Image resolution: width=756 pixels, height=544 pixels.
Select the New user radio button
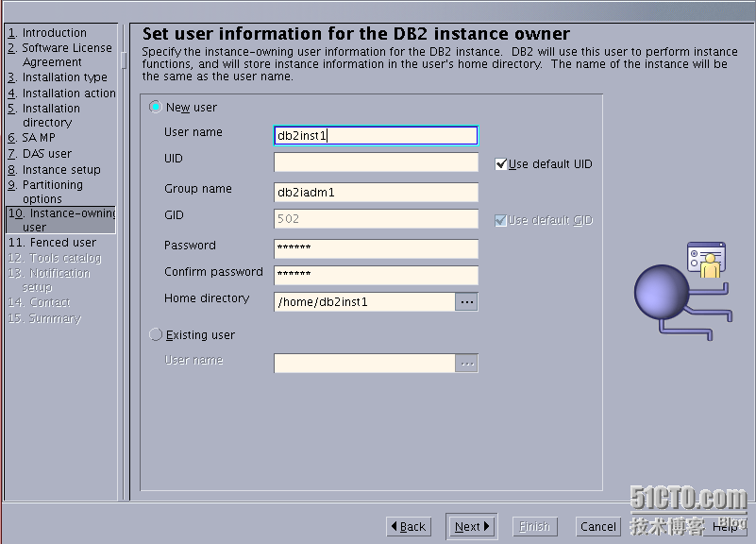pos(155,107)
